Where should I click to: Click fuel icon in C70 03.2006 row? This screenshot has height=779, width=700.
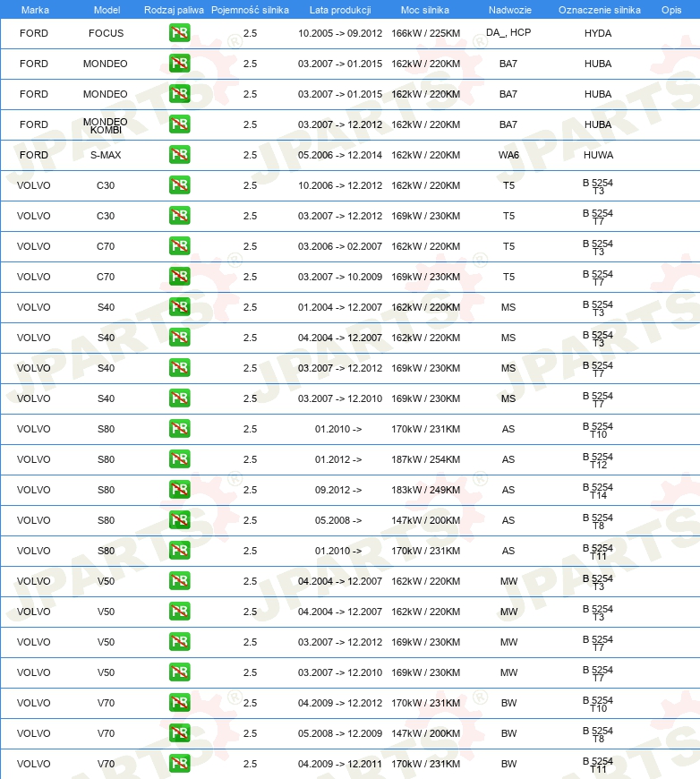(x=179, y=246)
